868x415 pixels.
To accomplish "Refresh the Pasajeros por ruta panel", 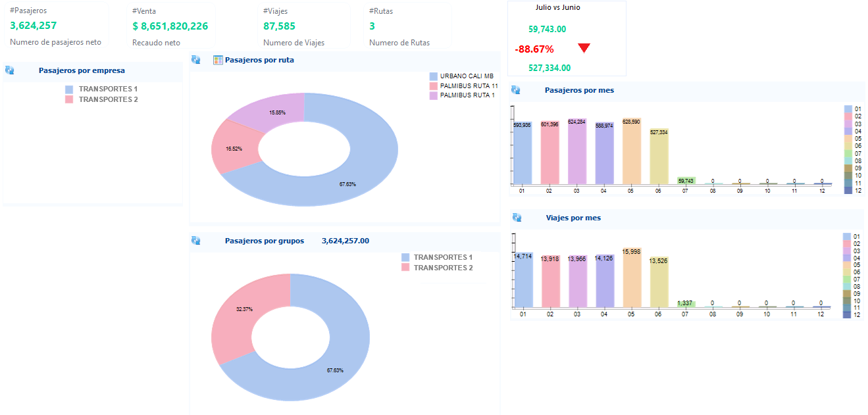I will click(x=195, y=59).
